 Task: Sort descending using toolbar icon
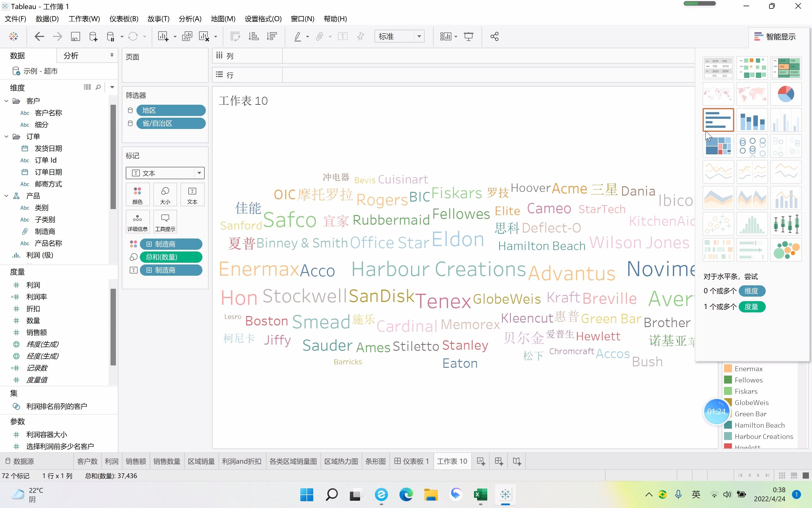272,36
